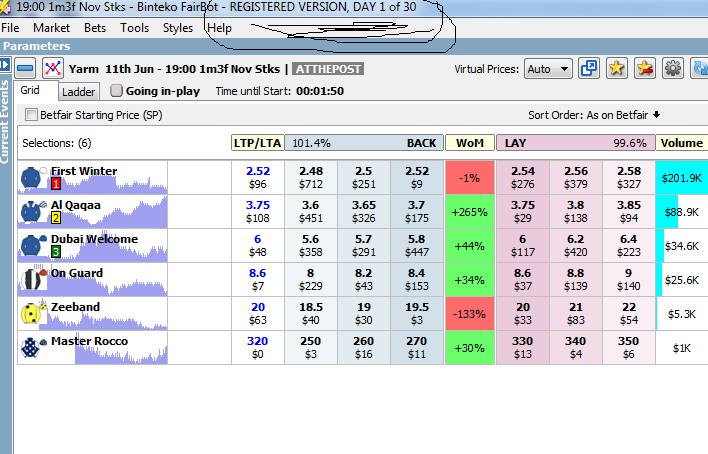Screen dimensions: 708x454
Task: Change Sort Order As on Betfair arrow
Action: tap(657, 115)
